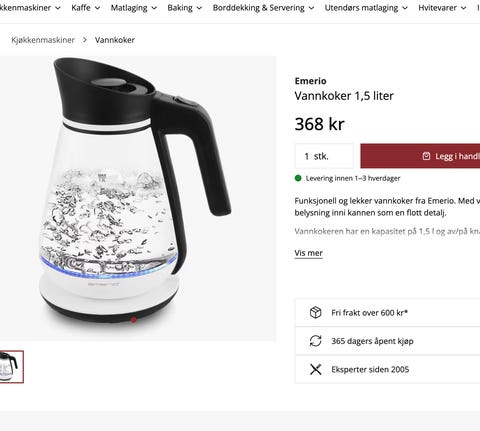
Task: Go to Kjøkkenmaskiner breadcrumb link
Action: tap(43, 40)
